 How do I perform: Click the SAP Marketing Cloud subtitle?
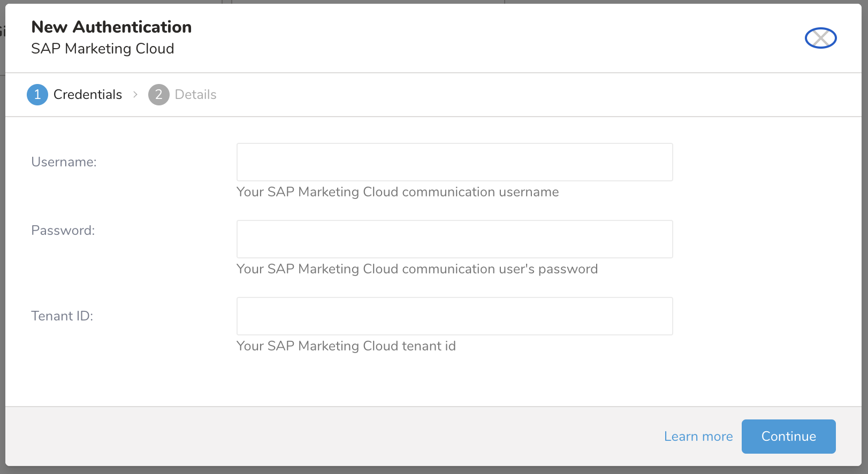(x=102, y=49)
